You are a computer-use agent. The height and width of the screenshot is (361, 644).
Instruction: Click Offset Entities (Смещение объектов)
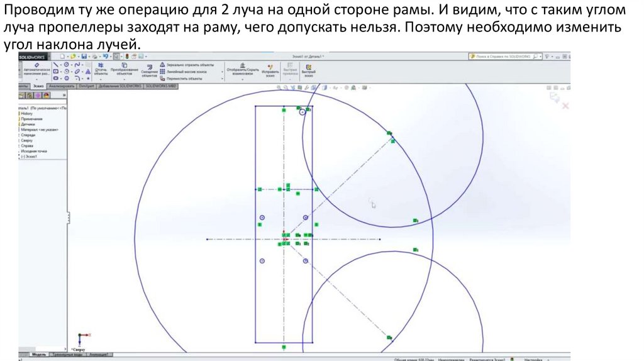[x=150, y=70]
